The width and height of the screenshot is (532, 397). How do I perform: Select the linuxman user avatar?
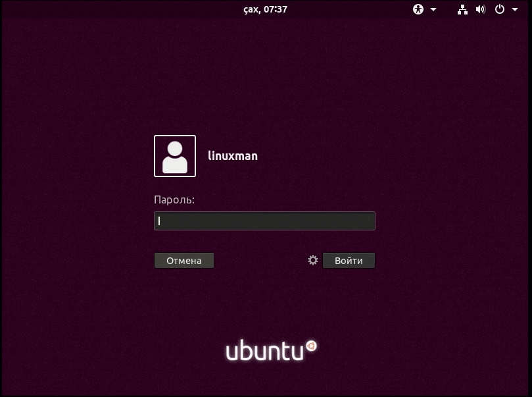175,156
